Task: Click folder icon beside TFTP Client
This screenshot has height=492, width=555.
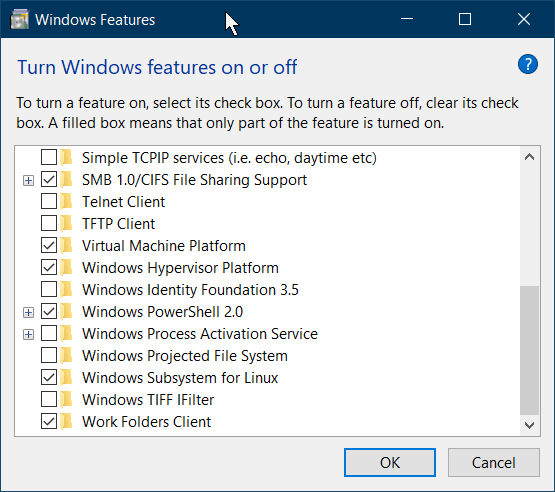Action: (66, 223)
